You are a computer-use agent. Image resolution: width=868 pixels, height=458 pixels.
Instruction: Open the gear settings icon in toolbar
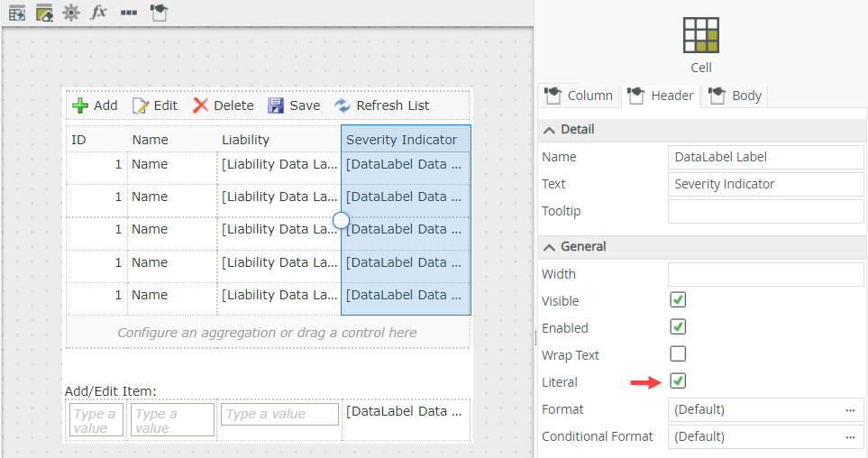(x=71, y=13)
